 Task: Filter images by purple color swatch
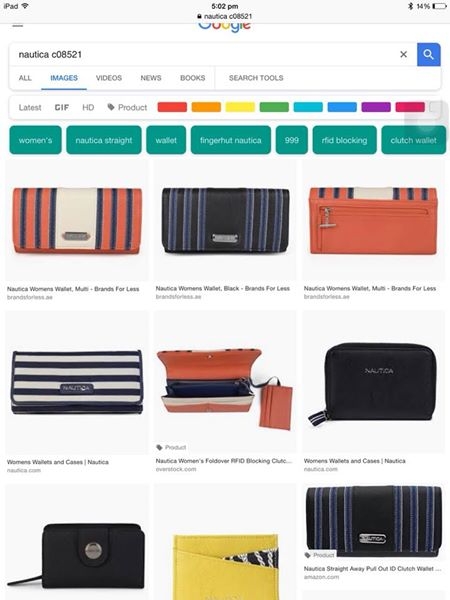376,107
